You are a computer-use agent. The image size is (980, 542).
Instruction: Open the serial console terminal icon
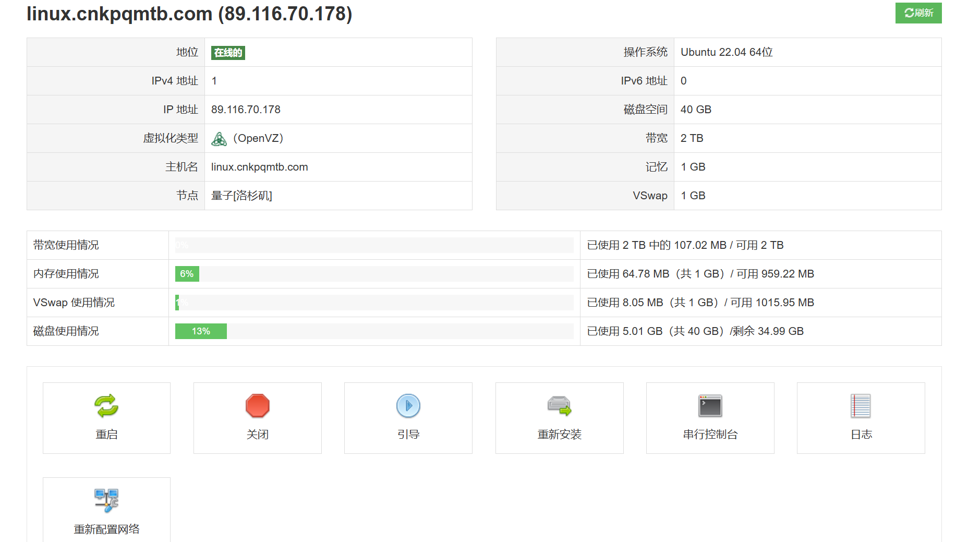[x=710, y=406]
